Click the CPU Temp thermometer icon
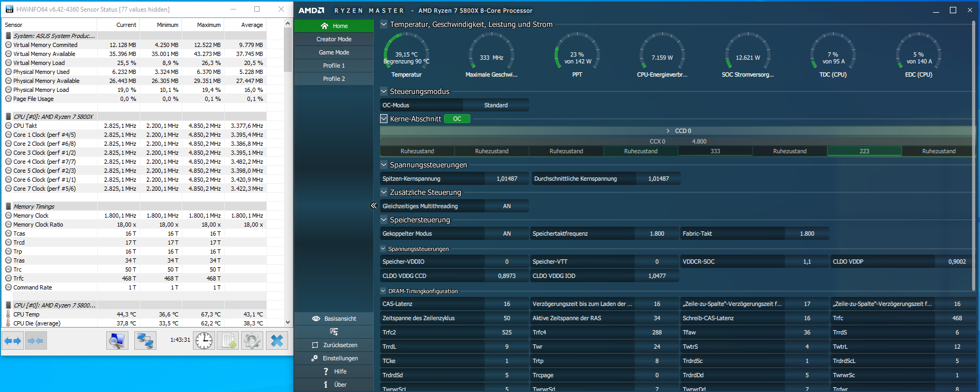 pos(8,314)
